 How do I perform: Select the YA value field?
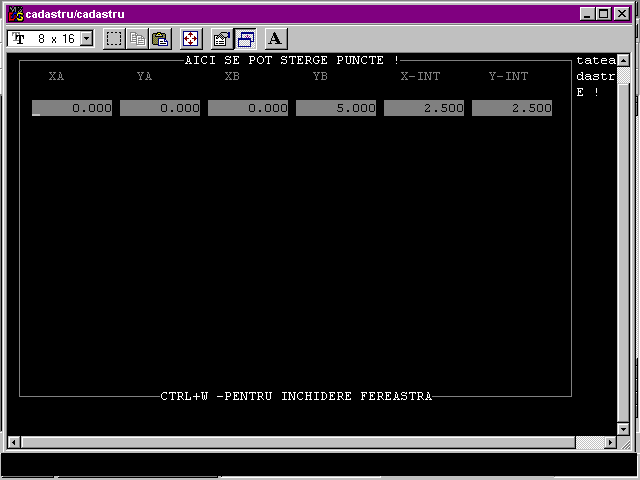click(x=160, y=108)
